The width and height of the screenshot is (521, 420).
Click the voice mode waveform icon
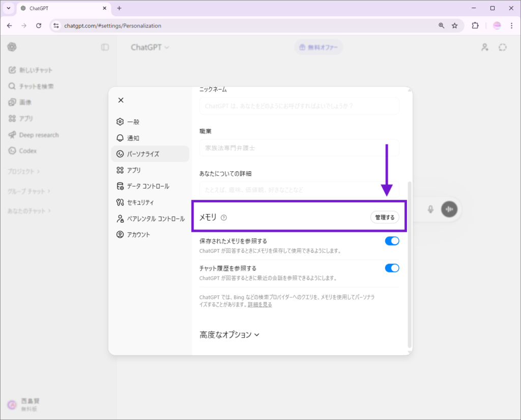click(x=449, y=209)
